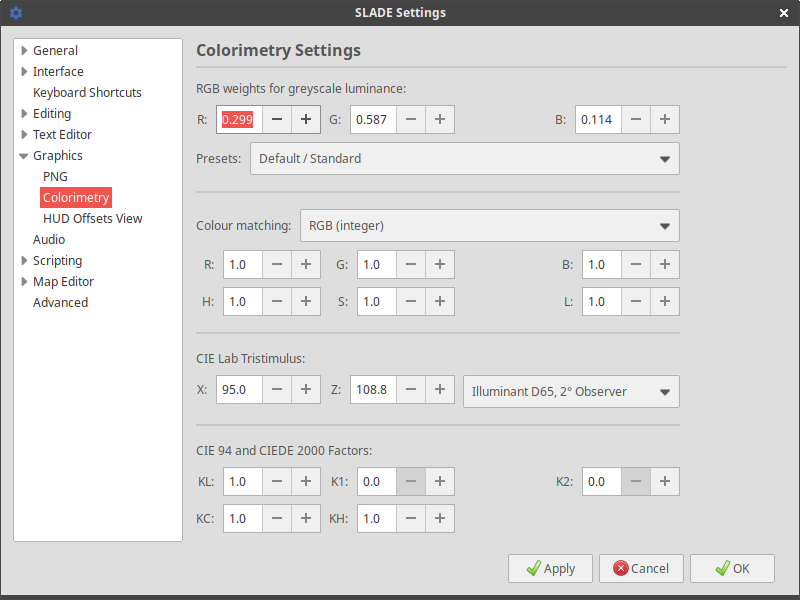Increase the R greyscale luminance weight

click(x=306, y=120)
